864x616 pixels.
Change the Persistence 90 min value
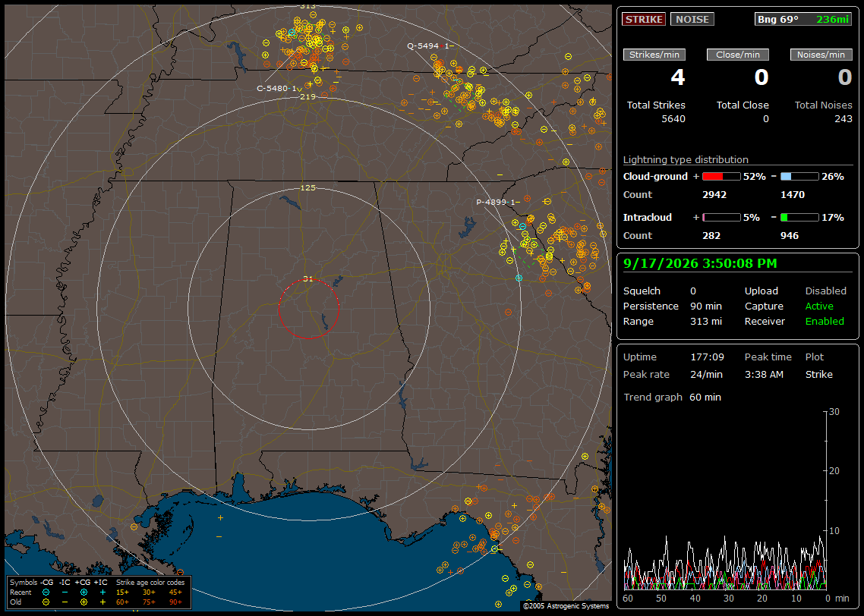[706, 306]
